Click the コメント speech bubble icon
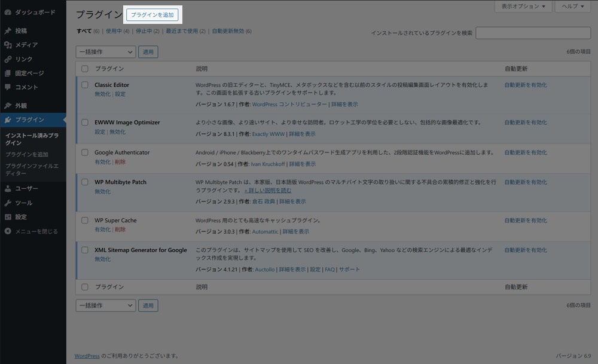This screenshot has width=598, height=364. (8, 87)
